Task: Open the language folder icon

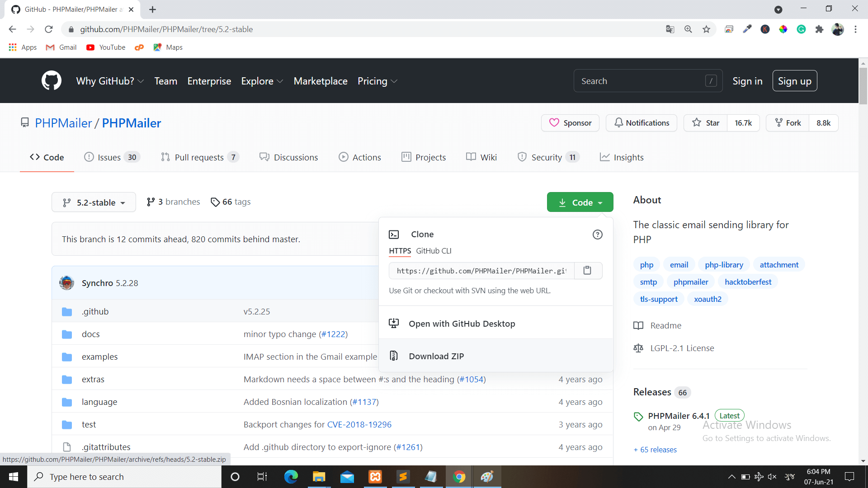Action: (x=67, y=401)
